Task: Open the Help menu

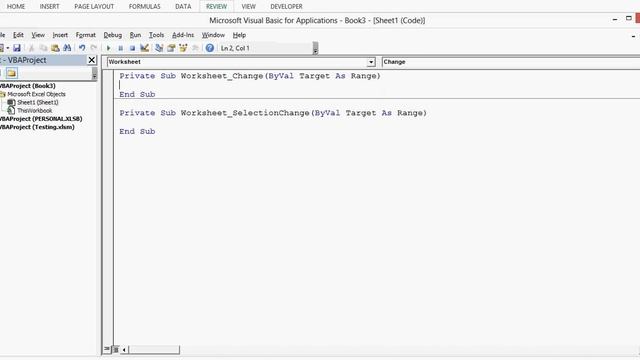Action: pyautogui.click(x=239, y=35)
